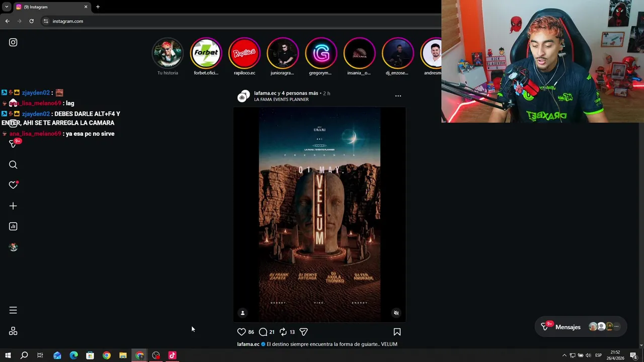Open the Windows notification center
This screenshot has width=644, height=362.
[633, 355]
